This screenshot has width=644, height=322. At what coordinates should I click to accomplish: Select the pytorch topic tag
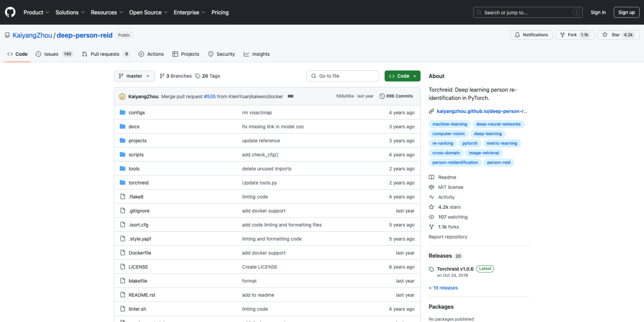pos(470,143)
